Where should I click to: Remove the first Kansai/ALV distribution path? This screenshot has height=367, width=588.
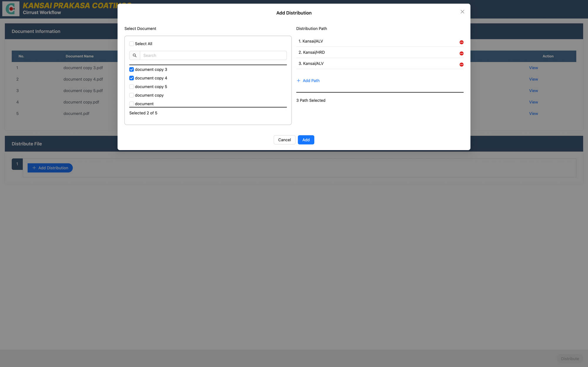pyautogui.click(x=461, y=42)
